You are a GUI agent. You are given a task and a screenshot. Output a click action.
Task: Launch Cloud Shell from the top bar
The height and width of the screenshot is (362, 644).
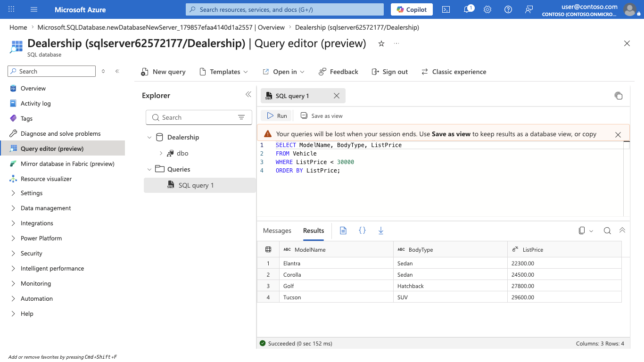446,9
